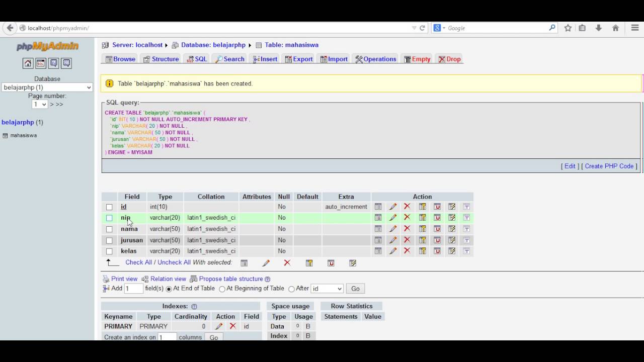Check the nama field checkbox
The height and width of the screenshot is (362, 644).
tap(109, 229)
